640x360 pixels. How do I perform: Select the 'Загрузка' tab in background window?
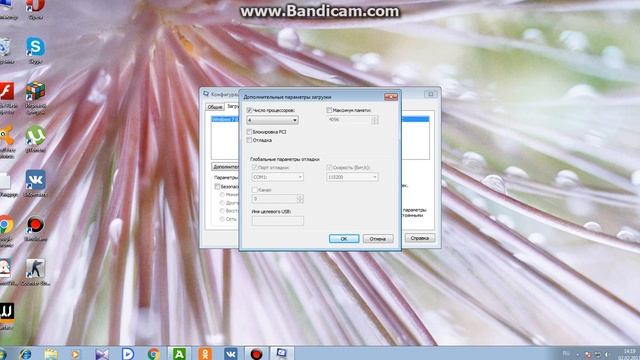(x=232, y=106)
